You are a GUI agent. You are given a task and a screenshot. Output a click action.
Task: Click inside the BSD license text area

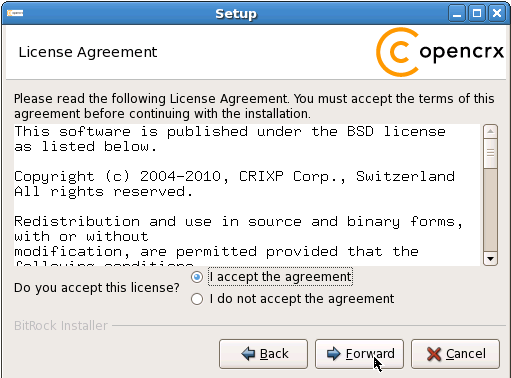247,195
